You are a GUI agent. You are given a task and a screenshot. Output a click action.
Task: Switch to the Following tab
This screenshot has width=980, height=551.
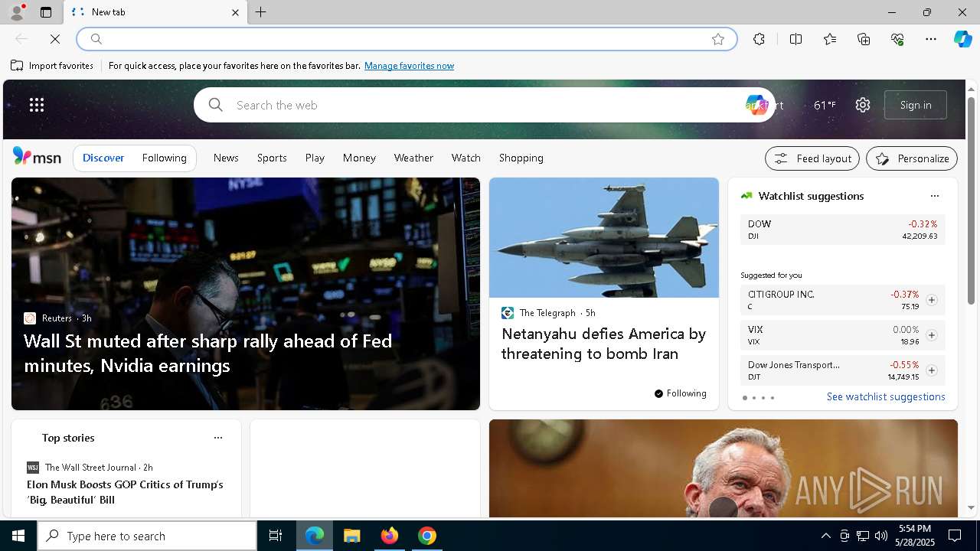pyautogui.click(x=164, y=158)
